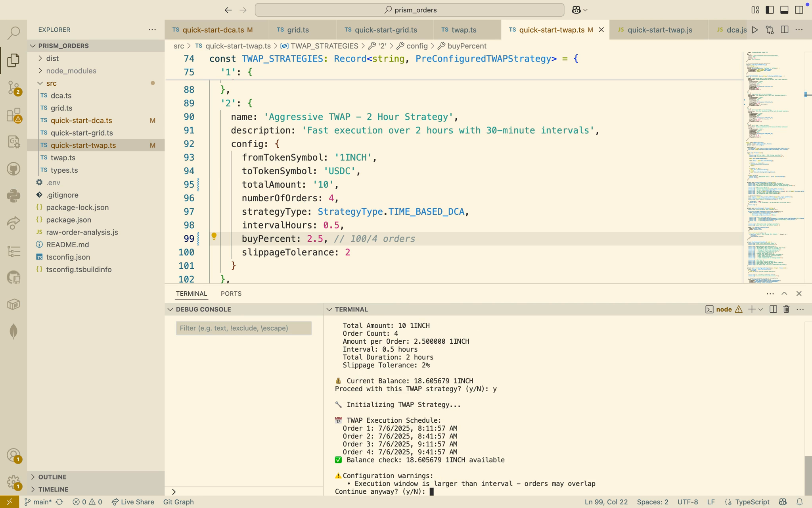This screenshot has height=508, width=812.
Task: Open the Python icon in activity bar
Action: (x=13, y=196)
